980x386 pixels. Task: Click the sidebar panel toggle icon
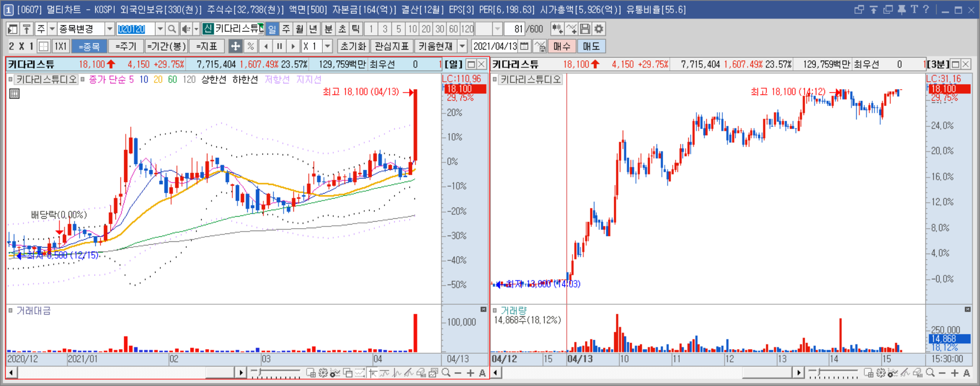(x=13, y=29)
